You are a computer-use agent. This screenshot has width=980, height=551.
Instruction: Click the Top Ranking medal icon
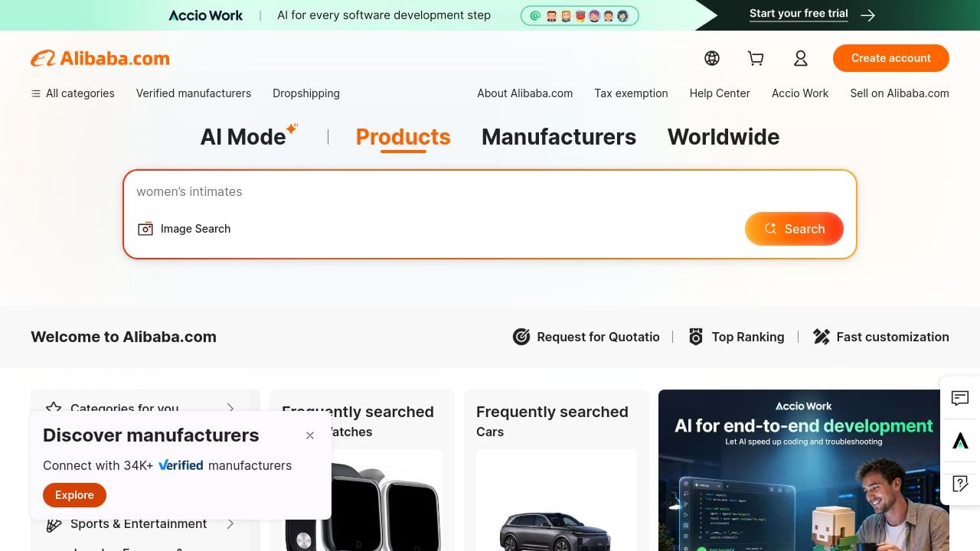coord(696,337)
